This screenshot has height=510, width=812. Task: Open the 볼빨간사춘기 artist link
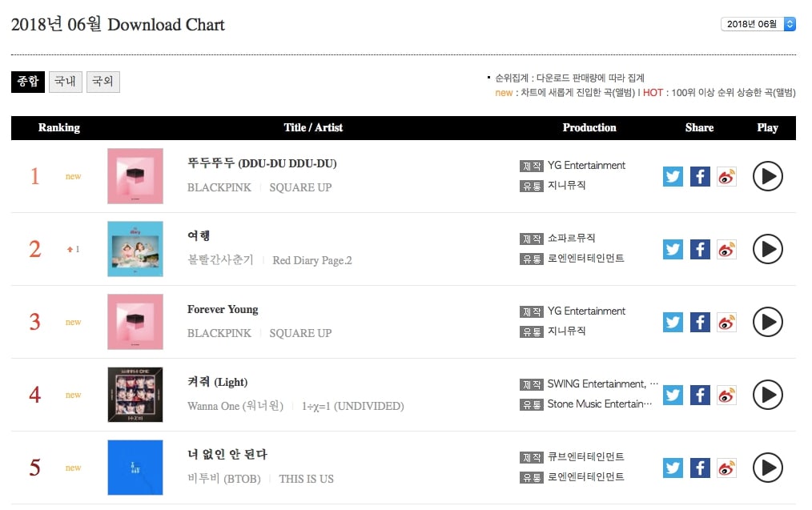click(x=220, y=260)
